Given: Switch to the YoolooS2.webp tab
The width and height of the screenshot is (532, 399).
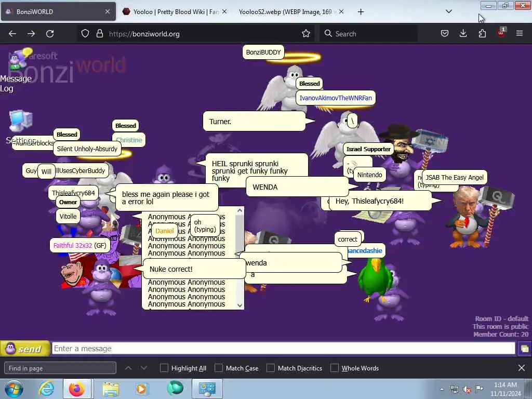Looking at the screenshot, I should [291, 11].
